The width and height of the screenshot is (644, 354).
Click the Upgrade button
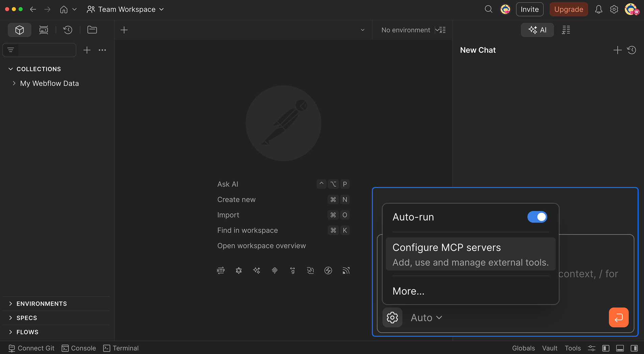coord(569,9)
